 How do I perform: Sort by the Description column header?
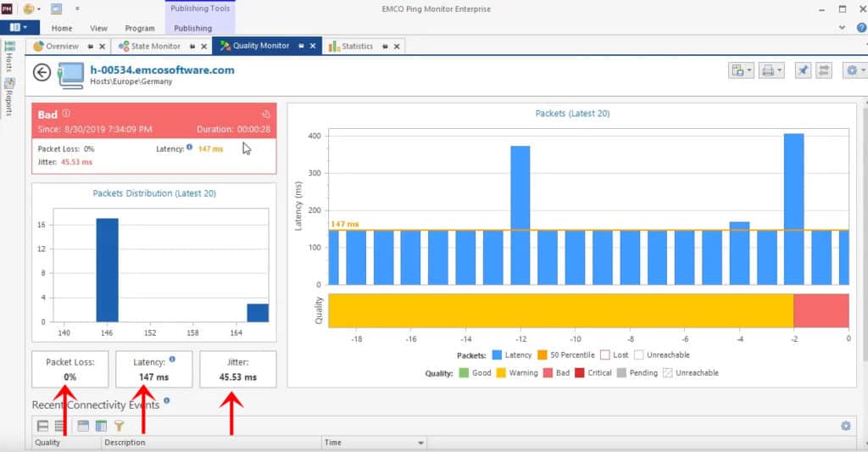point(211,443)
